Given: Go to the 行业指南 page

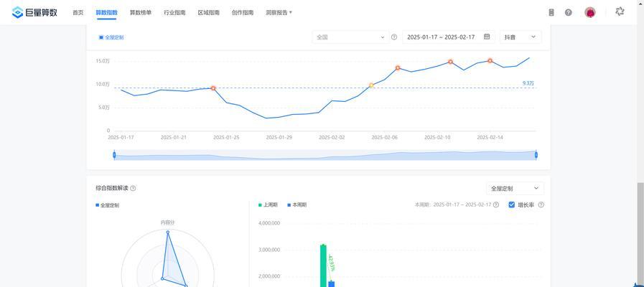Looking at the screenshot, I should [174, 12].
